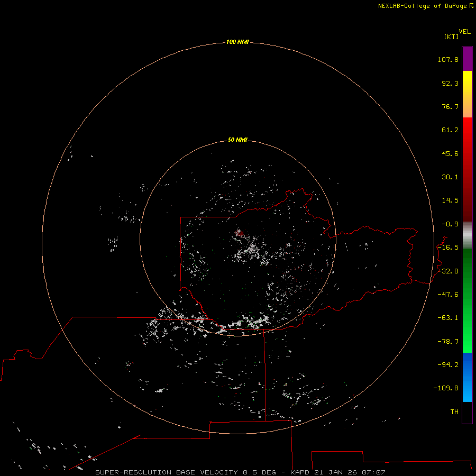Click the -32.0 legend value

tap(448, 271)
